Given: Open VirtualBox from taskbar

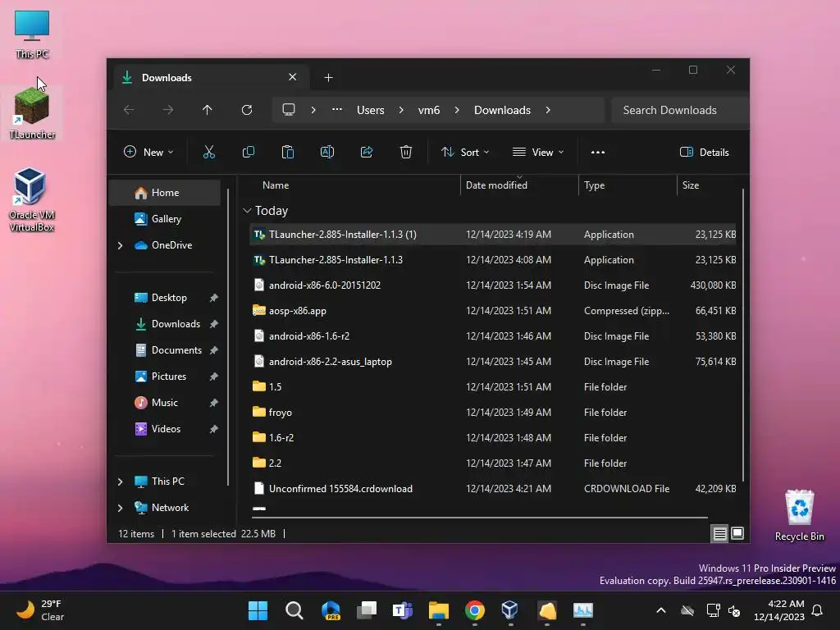Looking at the screenshot, I should (x=510, y=610).
